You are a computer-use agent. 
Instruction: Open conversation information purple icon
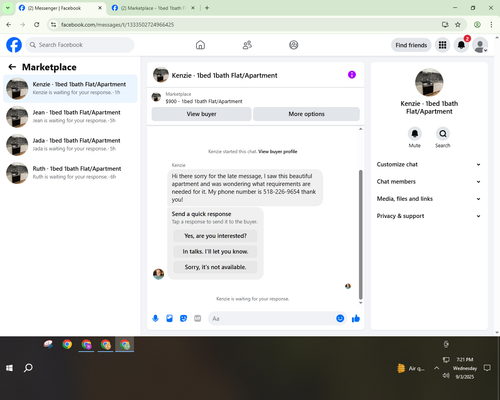coord(352,75)
